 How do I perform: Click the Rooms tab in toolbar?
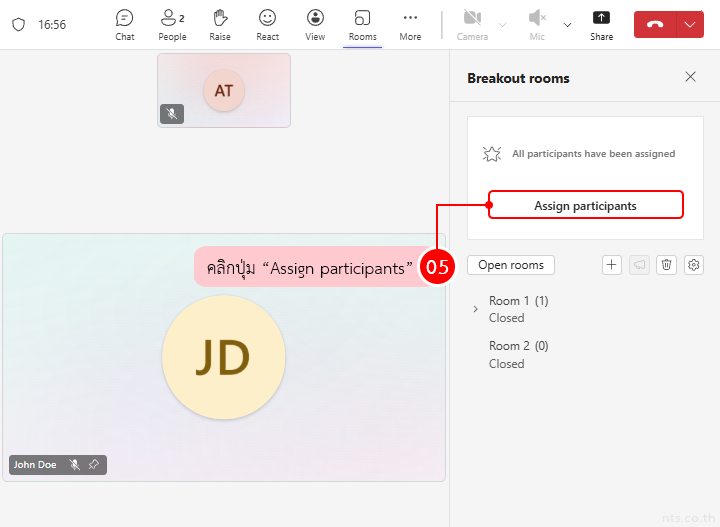pyautogui.click(x=362, y=24)
